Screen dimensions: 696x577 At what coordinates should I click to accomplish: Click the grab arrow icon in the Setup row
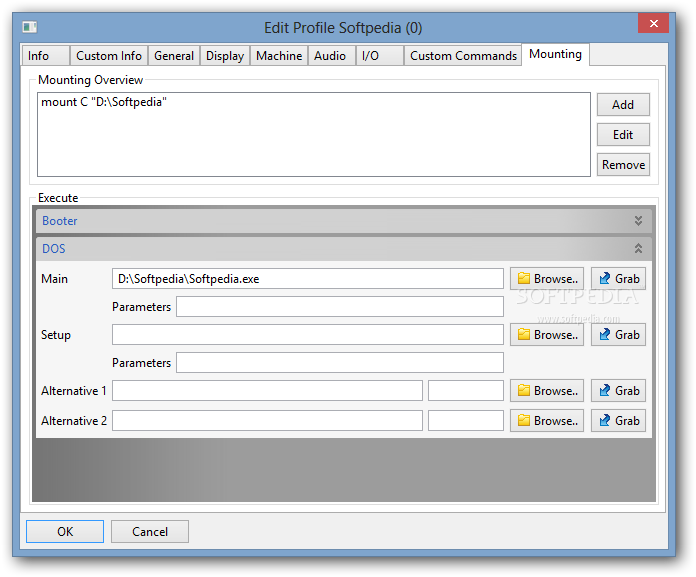click(x=605, y=335)
